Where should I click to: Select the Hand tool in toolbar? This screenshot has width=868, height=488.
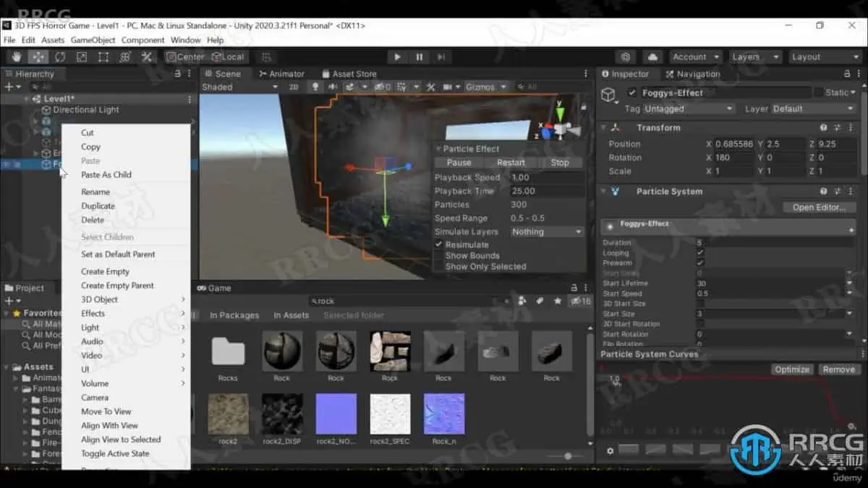click(17, 57)
